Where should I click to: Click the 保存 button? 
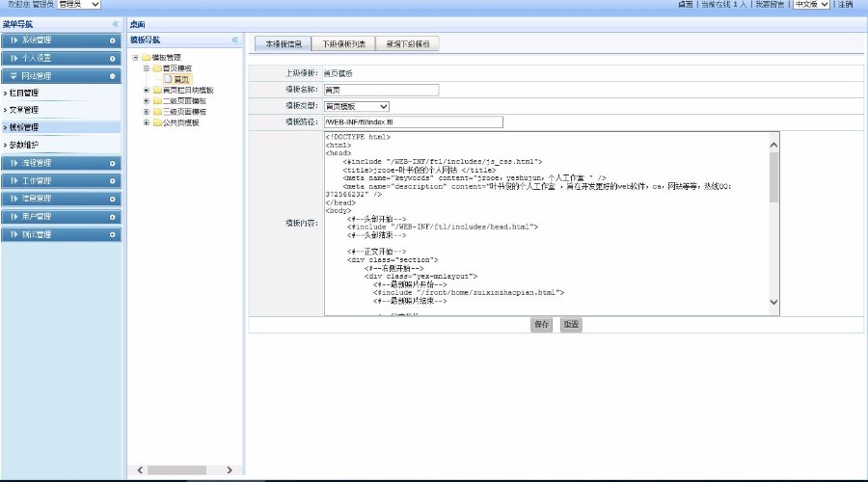[541, 324]
